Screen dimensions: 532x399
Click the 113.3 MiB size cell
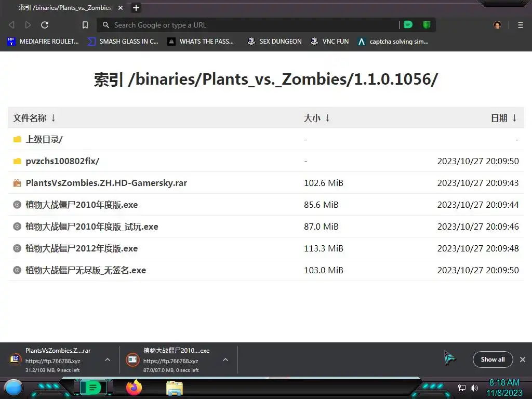coord(324,248)
